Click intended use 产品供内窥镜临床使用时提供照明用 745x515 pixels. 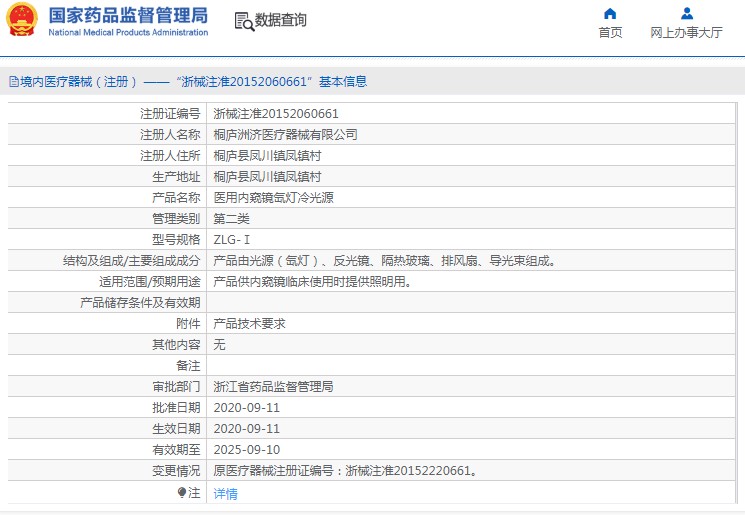313,282
